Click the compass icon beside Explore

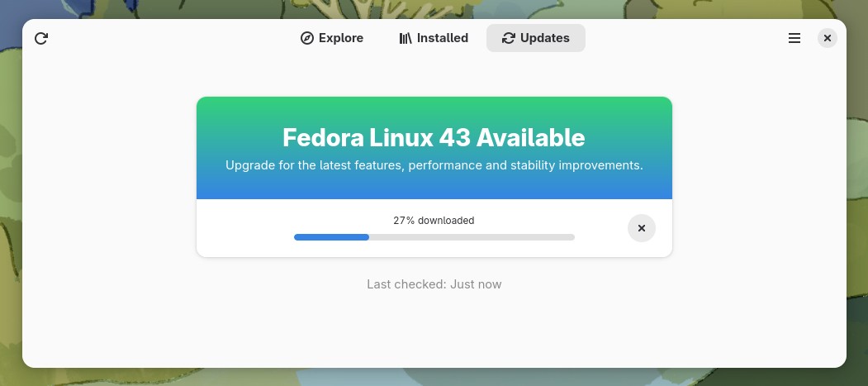(307, 38)
